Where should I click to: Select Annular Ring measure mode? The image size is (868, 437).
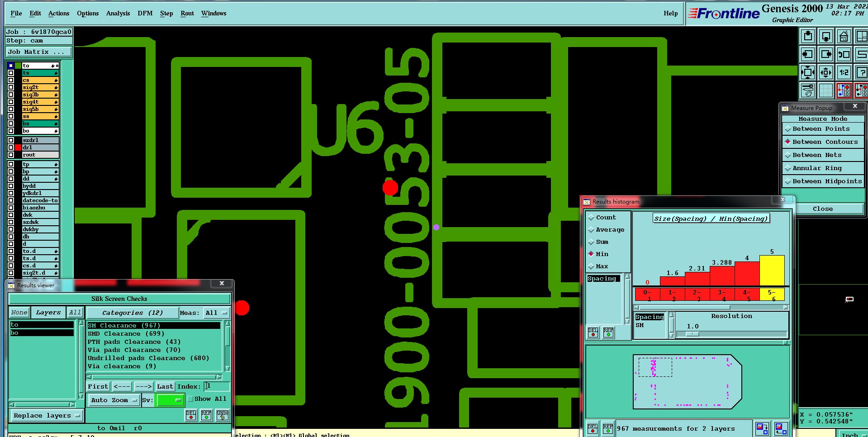tap(823, 168)
